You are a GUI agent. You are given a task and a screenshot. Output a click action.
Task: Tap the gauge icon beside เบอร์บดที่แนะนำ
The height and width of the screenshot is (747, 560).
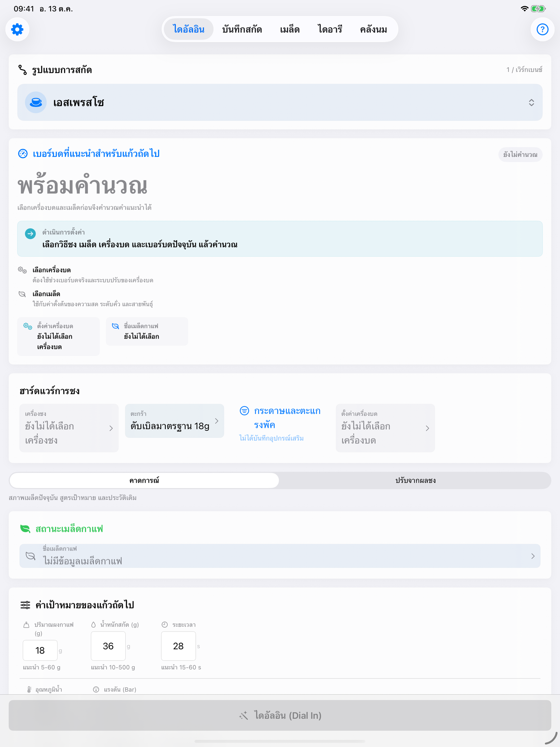(x=23, y=154)
